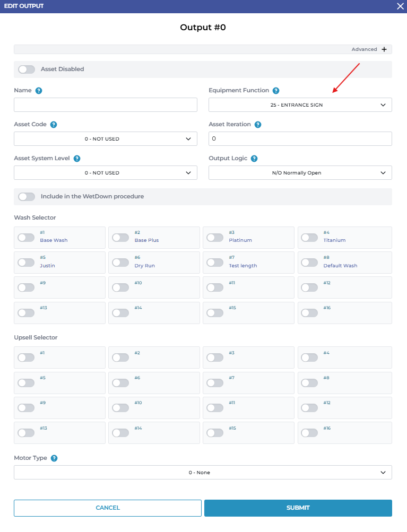This screenshot has width=407, height=532.
Task: Click the Submit button
Action: pyautogui.click(x=298, y=508)
